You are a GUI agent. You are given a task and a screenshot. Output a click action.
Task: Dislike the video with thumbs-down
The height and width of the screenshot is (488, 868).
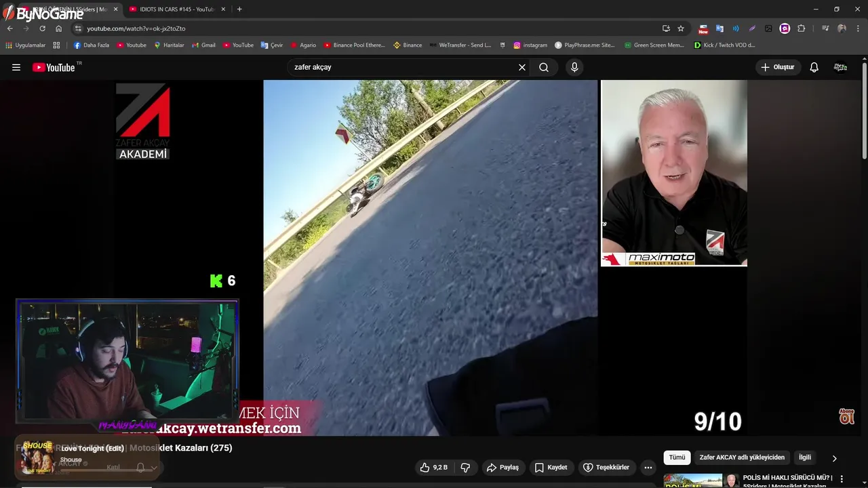[466, 467]
